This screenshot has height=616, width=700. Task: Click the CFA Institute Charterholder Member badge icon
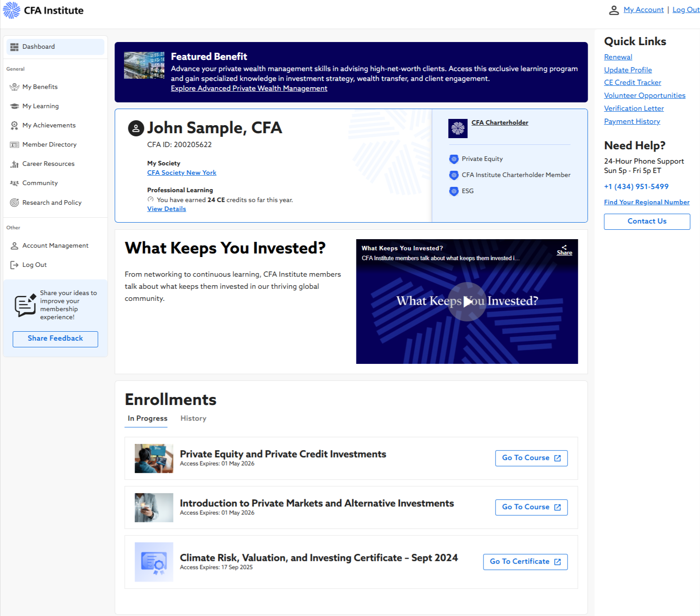[454, 175]
